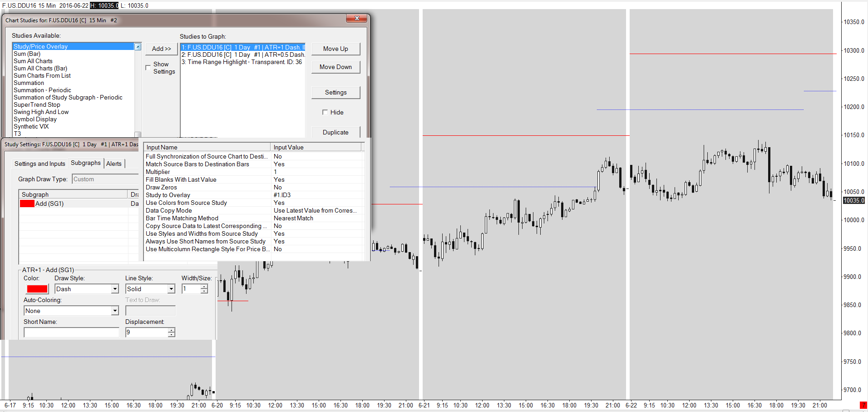The image size is (868, 412).
Task: Switch to the Settings and Inputs tab
Action: pyautogui.click(x=40, y=164)
